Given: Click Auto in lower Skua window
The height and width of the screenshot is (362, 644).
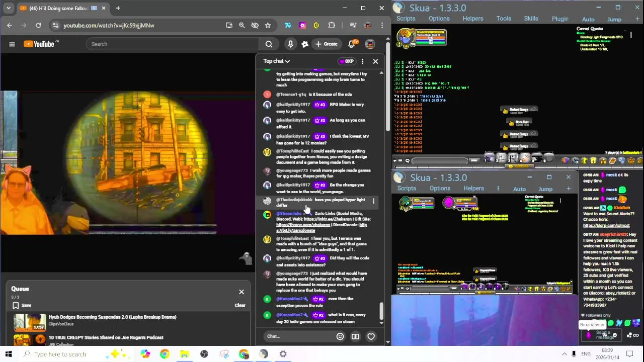Looking at the screenshot, I should pyautogui.click(x=519, y=189).
